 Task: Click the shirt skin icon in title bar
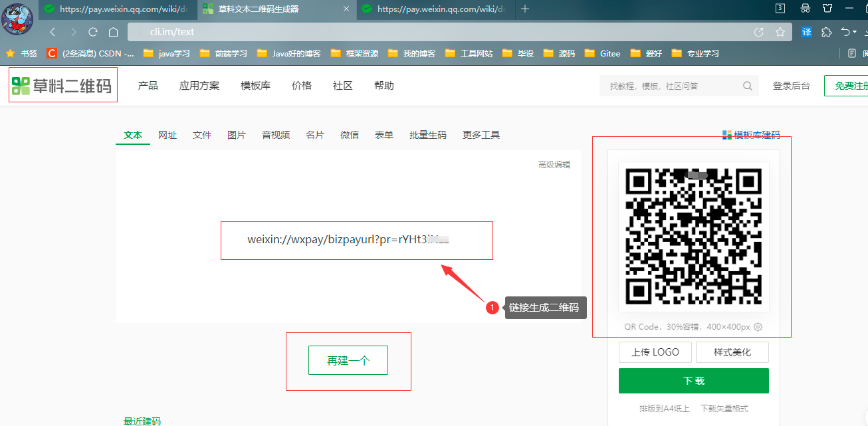[x=827, y=8]
